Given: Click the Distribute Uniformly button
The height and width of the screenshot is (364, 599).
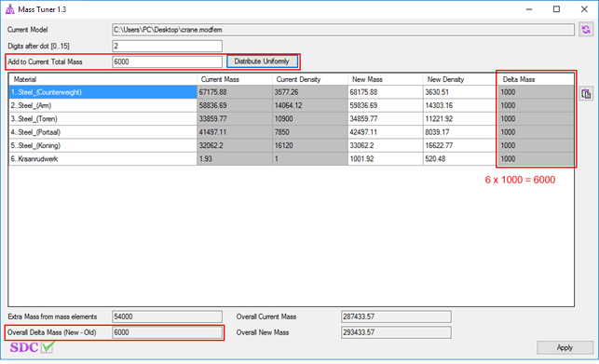Looking at the screenshot, I should 262,61.
